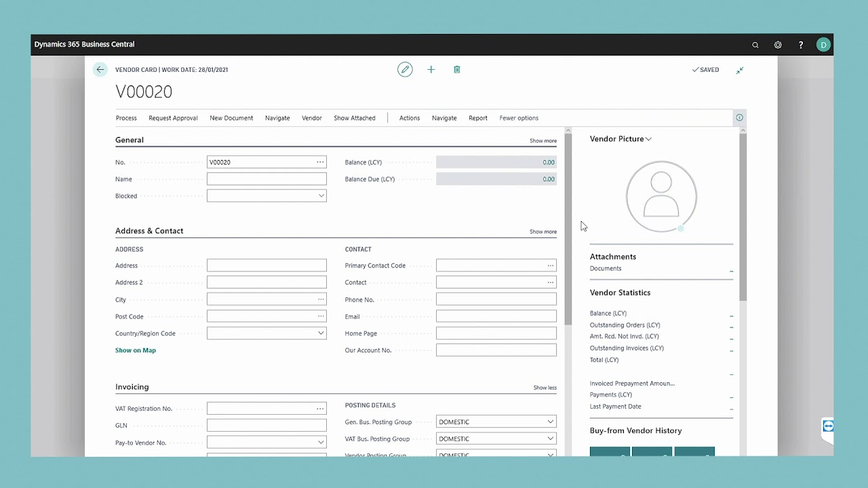Click the Phone No. field

tap(496, 299)
